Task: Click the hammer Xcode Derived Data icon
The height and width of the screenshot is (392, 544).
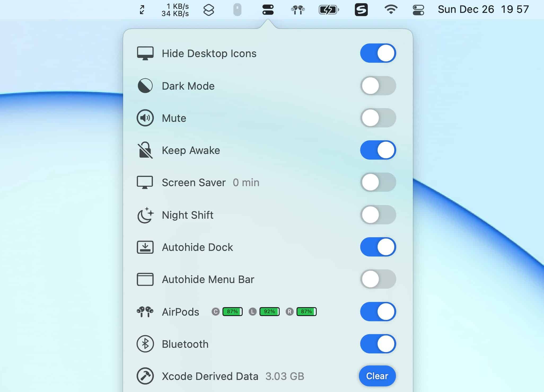Action: point(145,376)
